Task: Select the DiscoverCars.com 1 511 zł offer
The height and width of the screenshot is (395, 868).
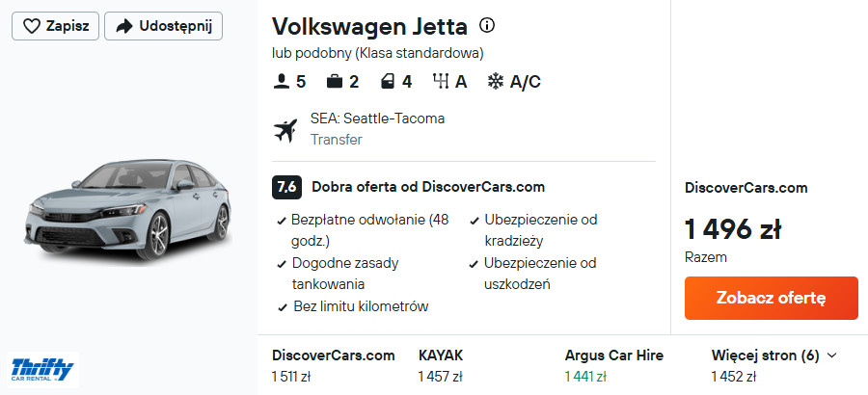Action: [333, 365]
